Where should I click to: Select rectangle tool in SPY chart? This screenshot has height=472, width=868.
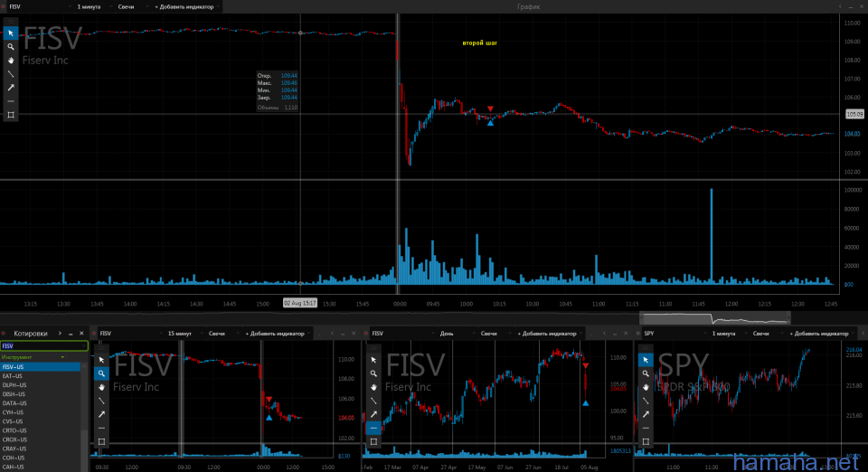pos(646,441)
